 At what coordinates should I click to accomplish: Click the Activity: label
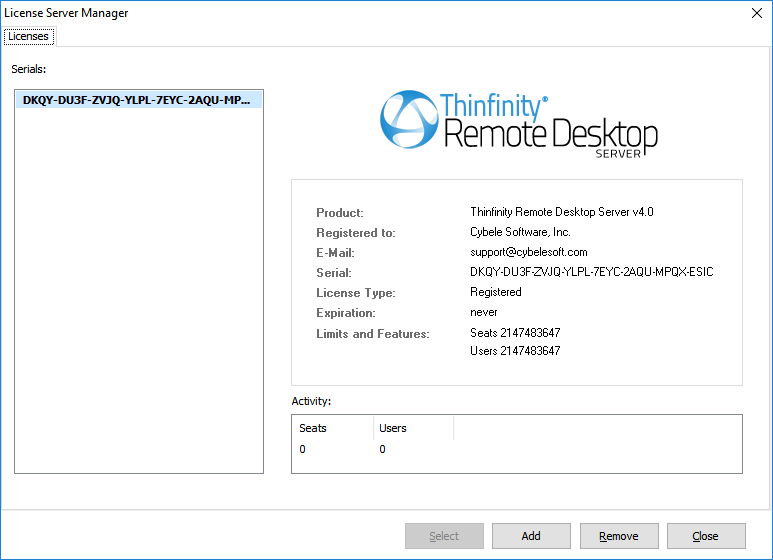(x=311, y=401)
